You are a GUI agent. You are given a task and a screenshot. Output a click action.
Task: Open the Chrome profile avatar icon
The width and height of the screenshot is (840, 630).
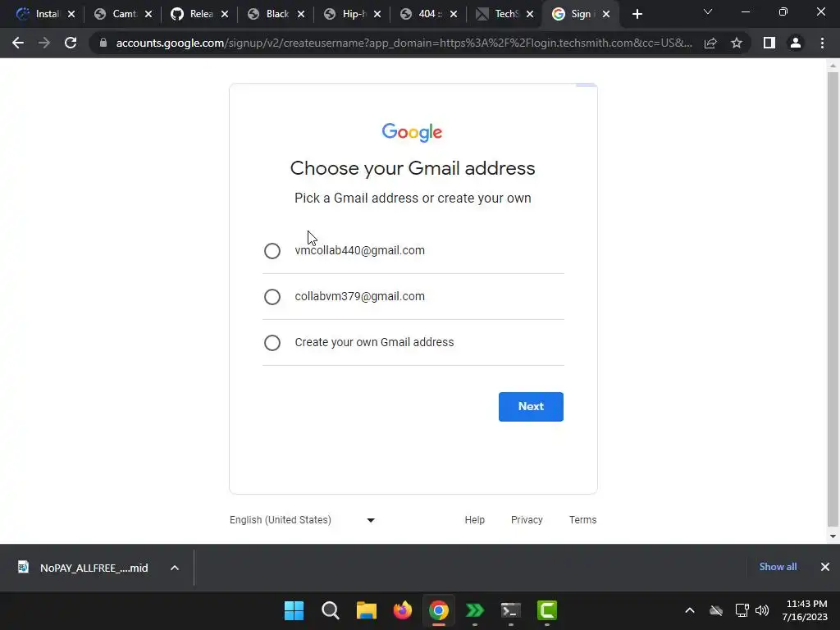click(x=796, y=43)
